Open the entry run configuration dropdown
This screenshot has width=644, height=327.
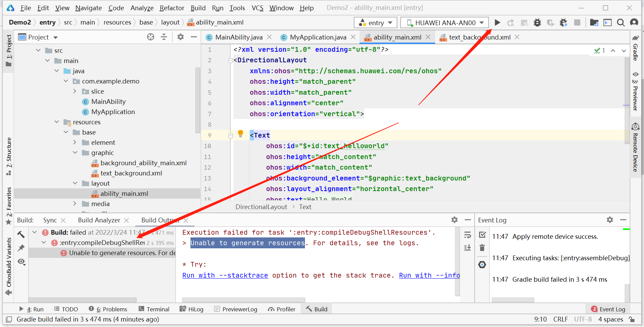(x=375, y=23)
